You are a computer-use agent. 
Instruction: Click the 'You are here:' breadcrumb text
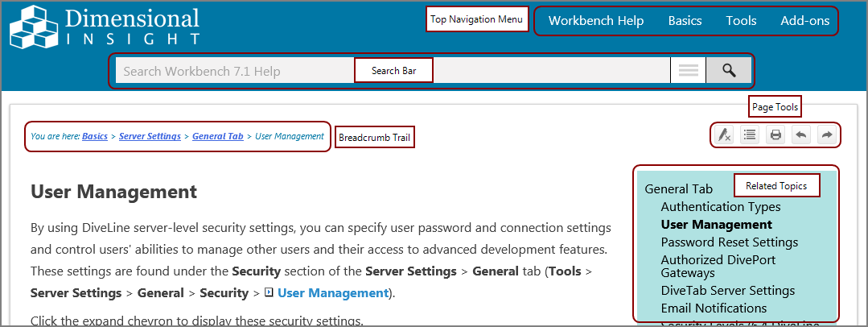(56, 136)
